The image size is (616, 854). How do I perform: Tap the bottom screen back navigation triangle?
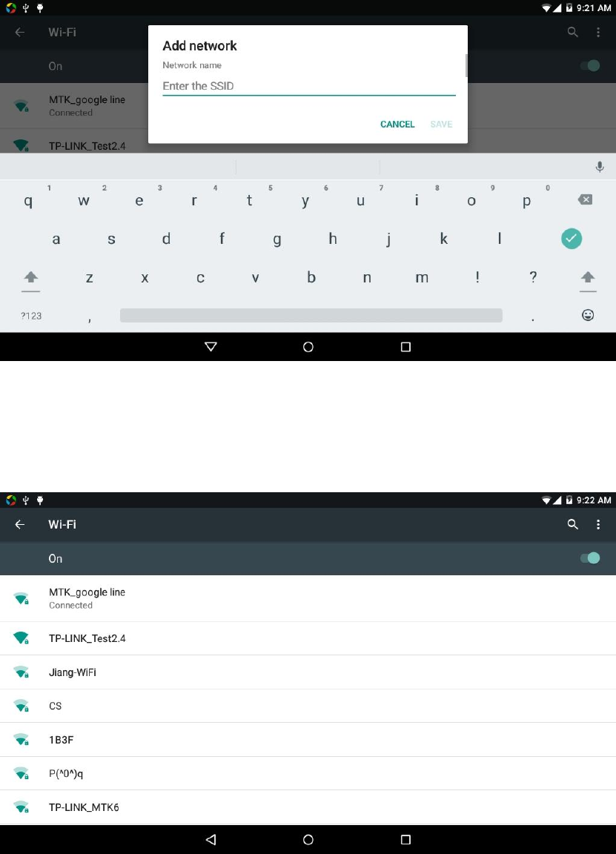point(211,839)
